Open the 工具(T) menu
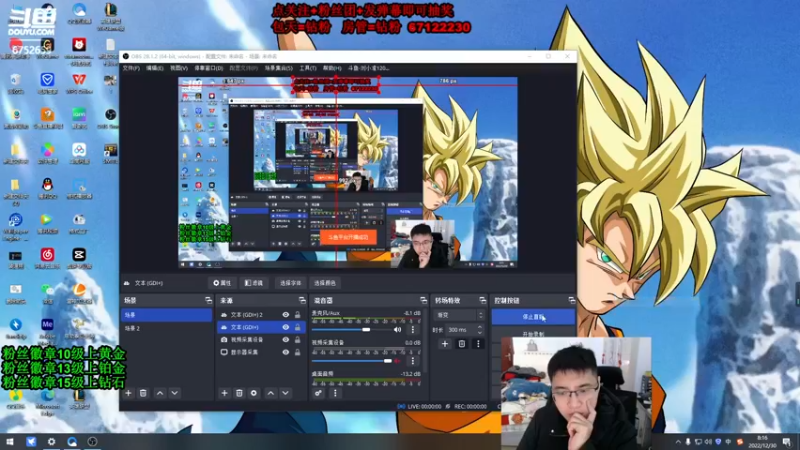Viewport: 800px width, 450px height. coord(308,68)
